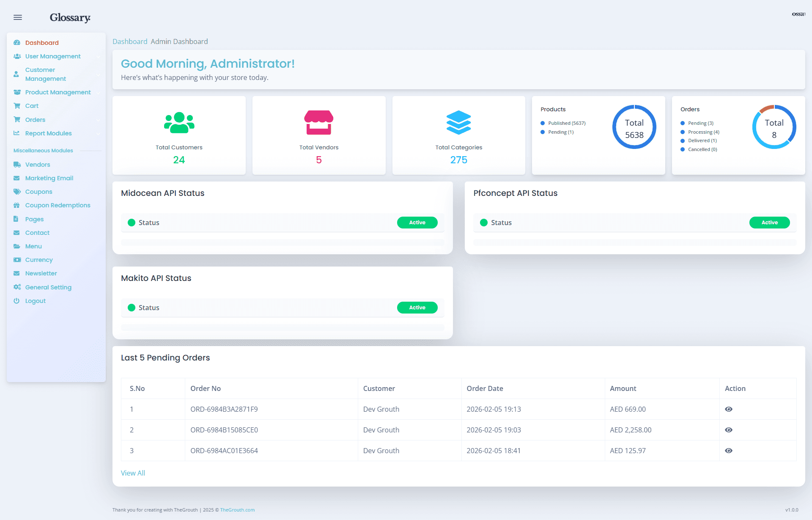Click the Coupon Redemptions gift icon
812x520 pixels.
(17, 205)
